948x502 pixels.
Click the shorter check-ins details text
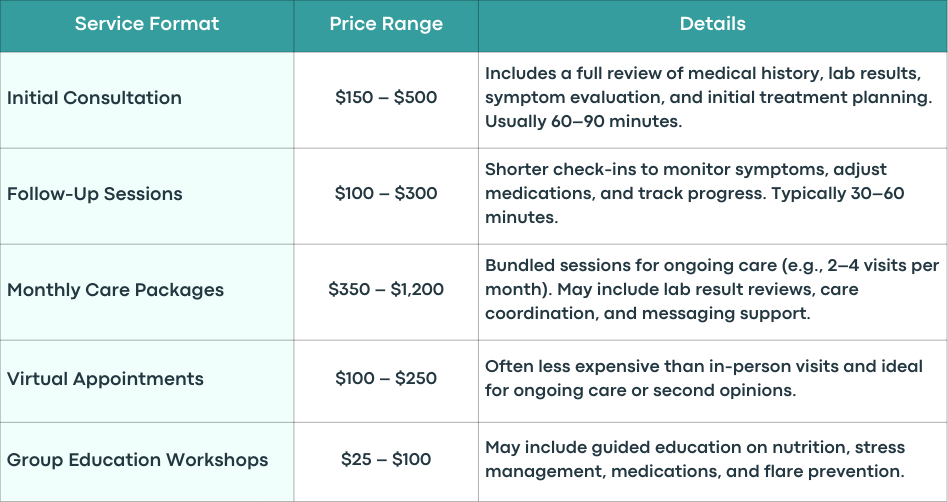[x=695, y=194]
